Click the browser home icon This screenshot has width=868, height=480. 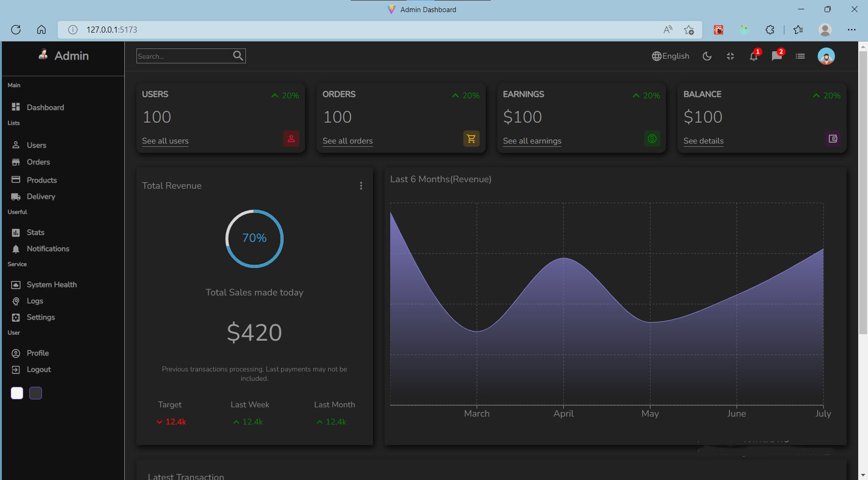[x=41, y=29]
